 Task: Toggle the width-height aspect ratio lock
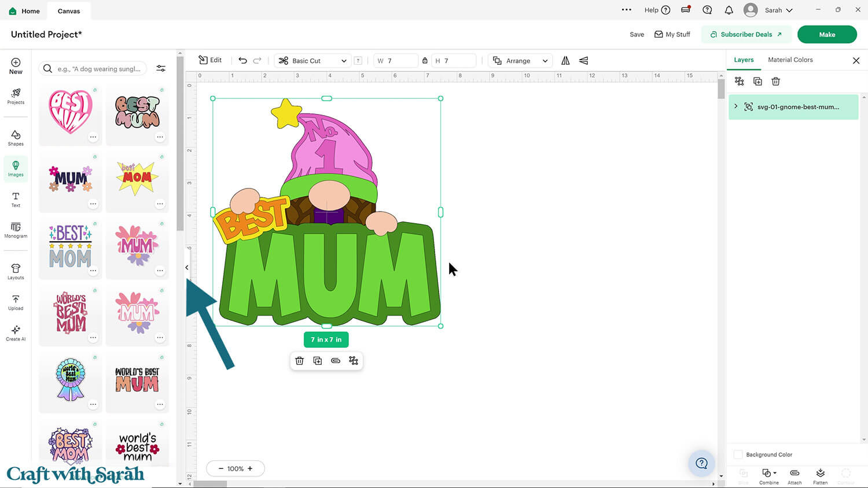coord(425,61)
